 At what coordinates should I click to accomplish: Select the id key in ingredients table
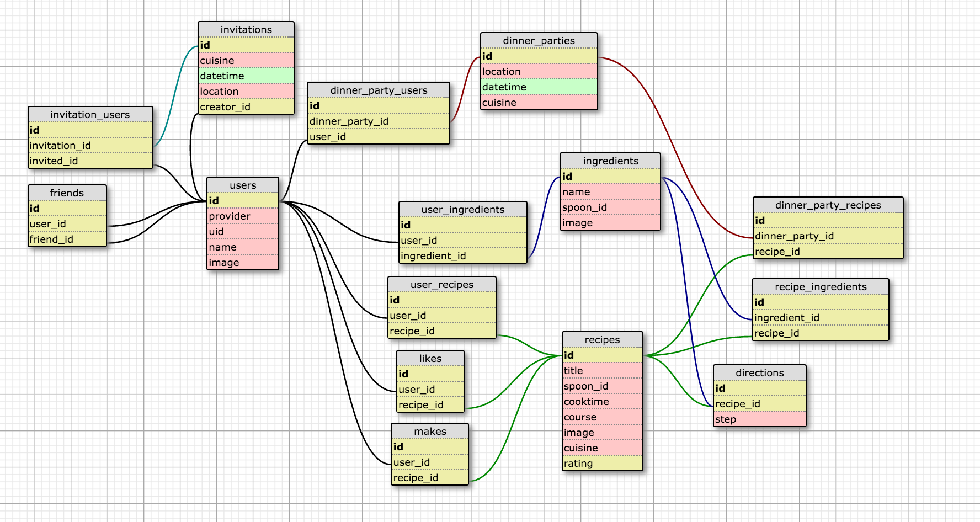pyautogui.click(x=610, y=177)
